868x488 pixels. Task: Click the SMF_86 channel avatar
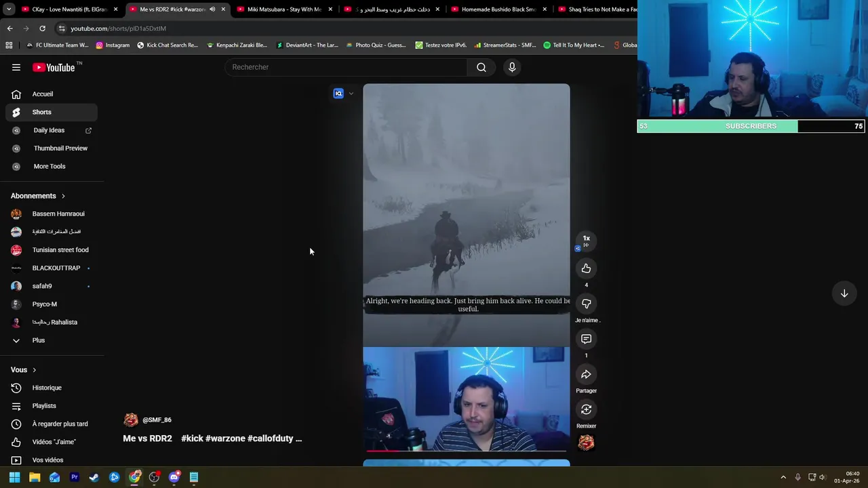point(131,420)
